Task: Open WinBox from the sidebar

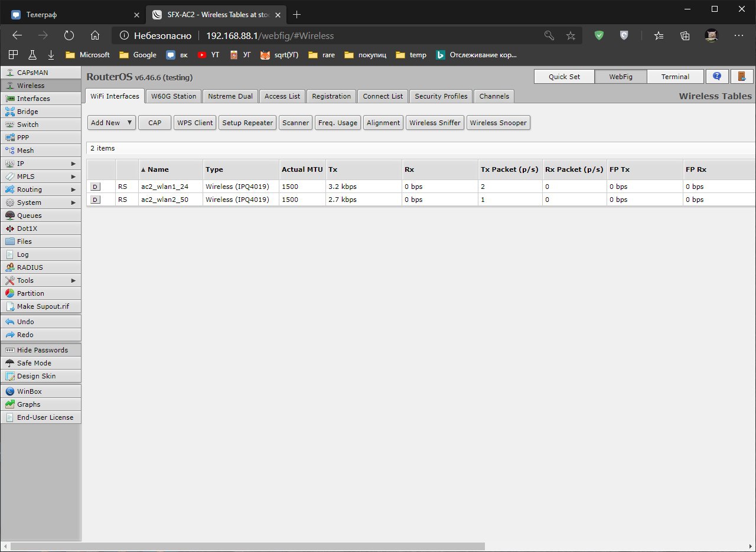Action: (41, 391)
